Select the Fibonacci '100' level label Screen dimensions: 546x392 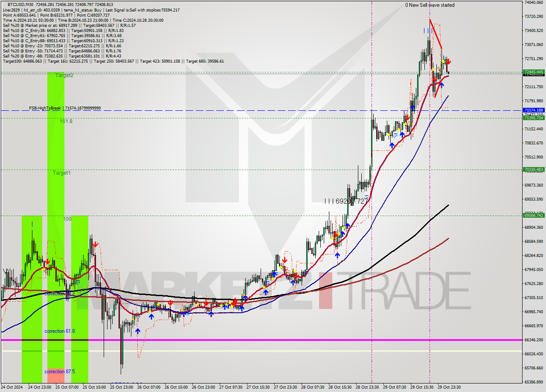(x=67, y=219)
